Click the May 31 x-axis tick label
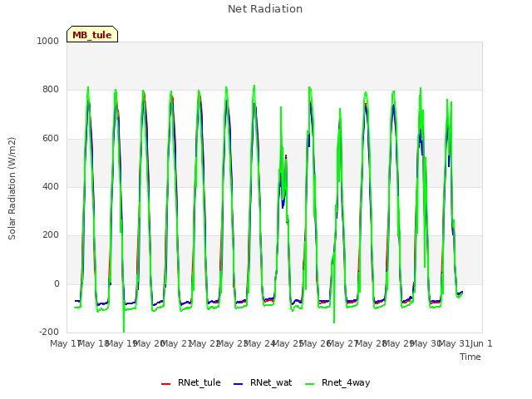This screenshot has width=532, height=399. [455, 343]
